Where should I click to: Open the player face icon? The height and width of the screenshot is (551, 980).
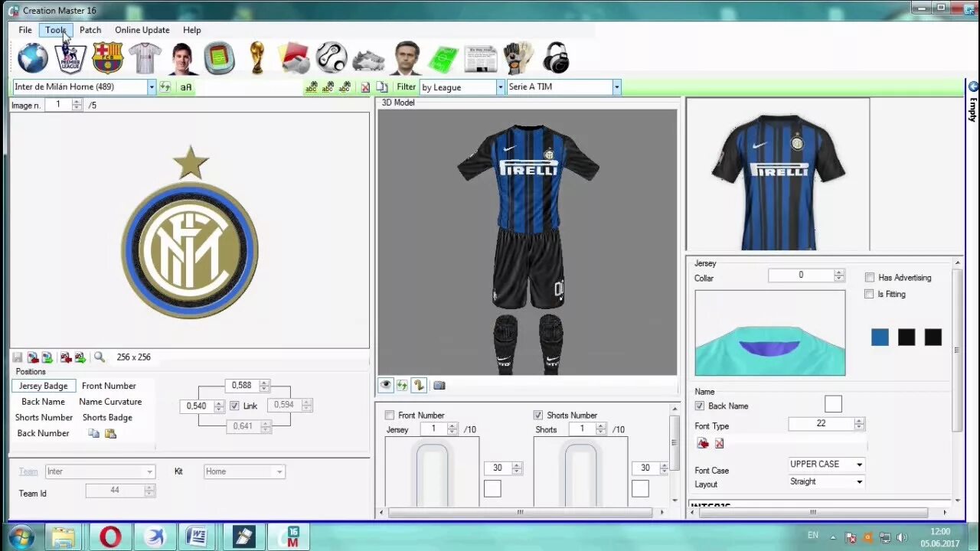(x=182, y=58)
